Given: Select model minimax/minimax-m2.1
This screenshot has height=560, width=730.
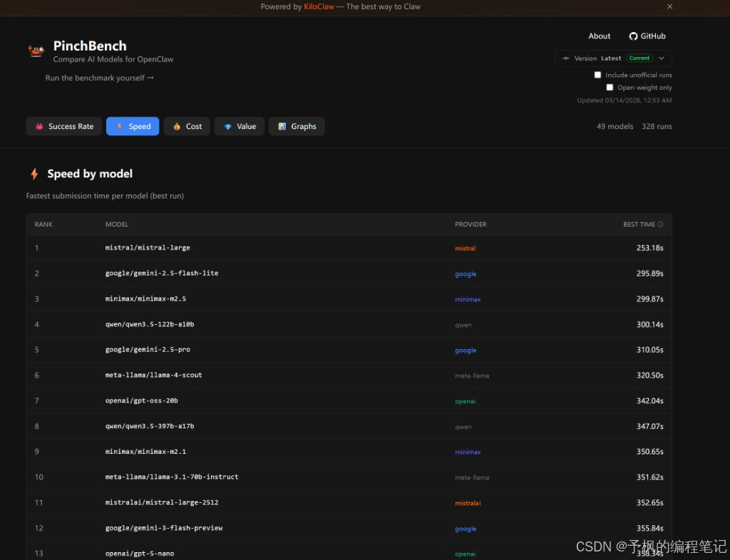Looking at the screenshot, I should coord(145,451).
